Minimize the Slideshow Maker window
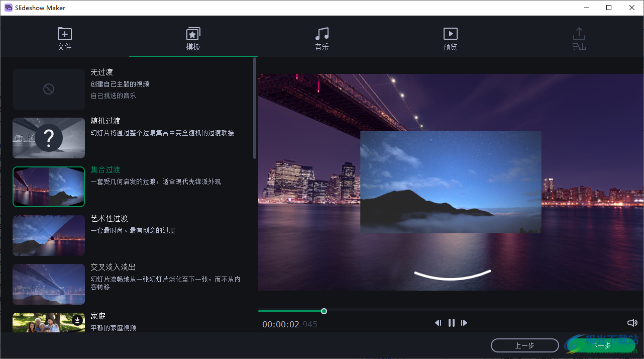644x359 pixels. 586,8
